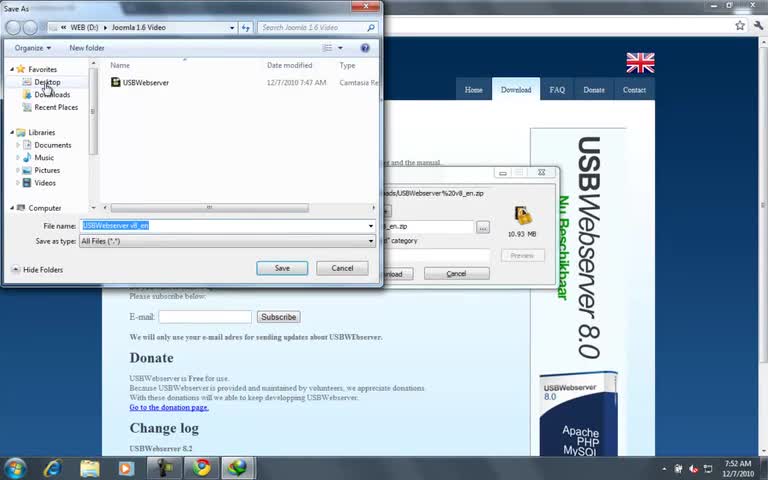Collapse the Libraries group
This screenshot has width=768, height=480.
point(12,133)
